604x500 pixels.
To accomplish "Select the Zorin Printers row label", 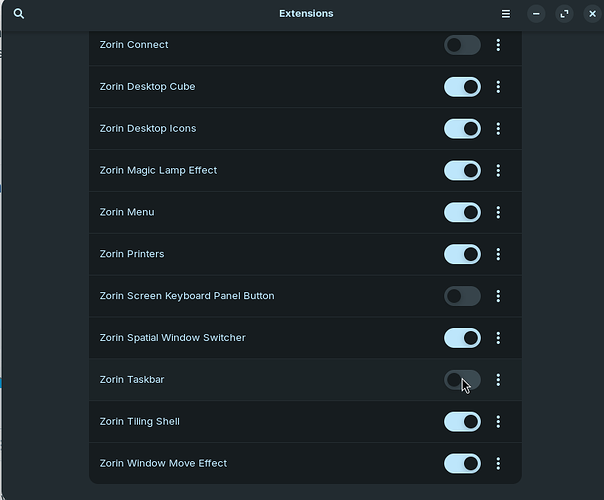I will 132,254.
